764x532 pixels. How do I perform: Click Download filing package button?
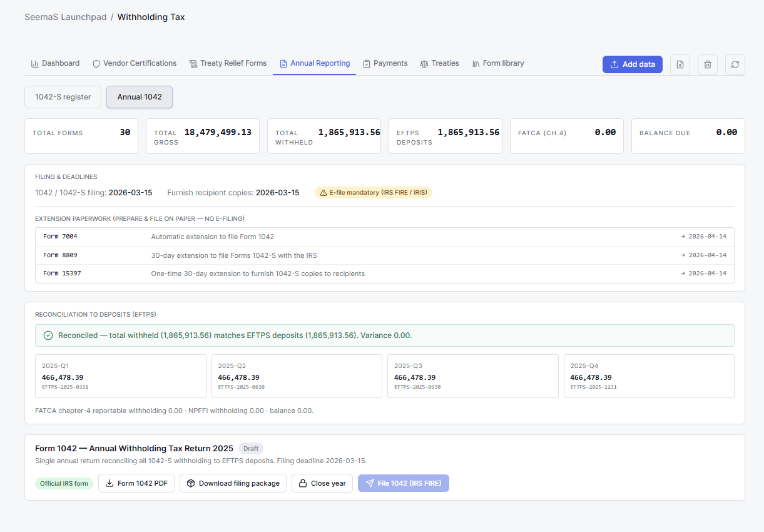point(233,483)
